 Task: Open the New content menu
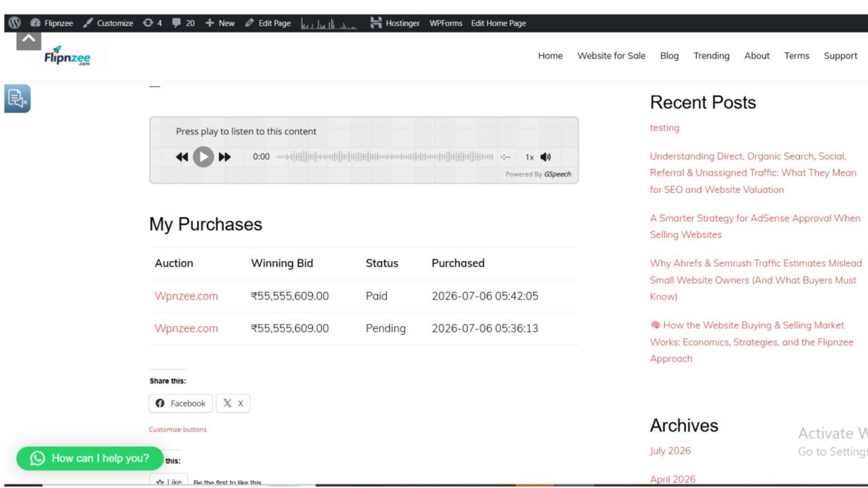click(x=220, y=23)
